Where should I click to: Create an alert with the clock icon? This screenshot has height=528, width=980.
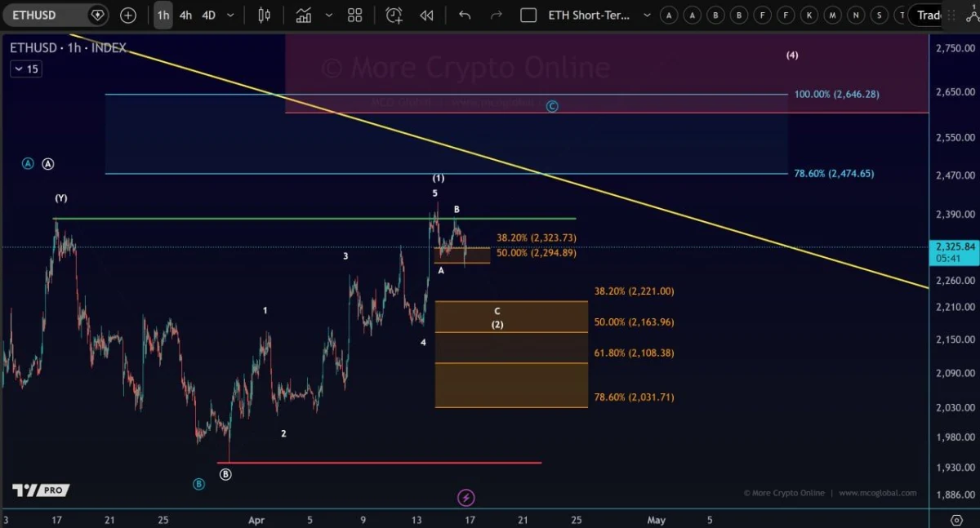(x=394, y=15)
